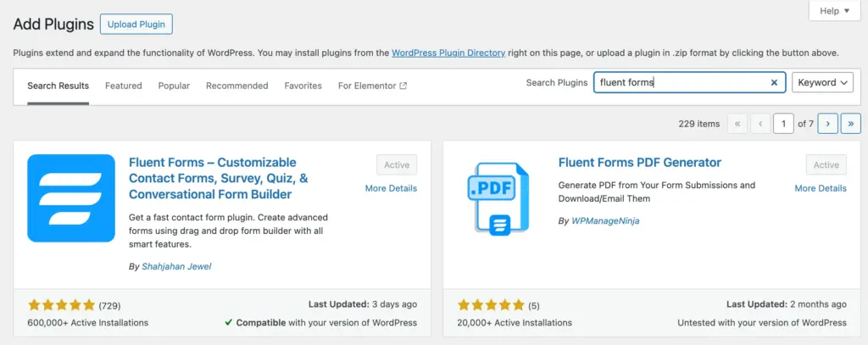Jump to last results page arrow

pyautogui.click(x=851, y=124)
